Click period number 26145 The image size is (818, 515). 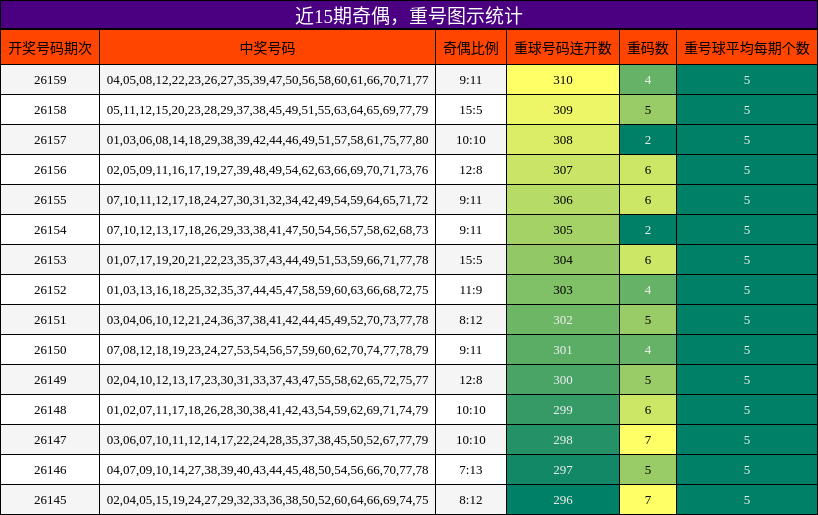point(50,500)
